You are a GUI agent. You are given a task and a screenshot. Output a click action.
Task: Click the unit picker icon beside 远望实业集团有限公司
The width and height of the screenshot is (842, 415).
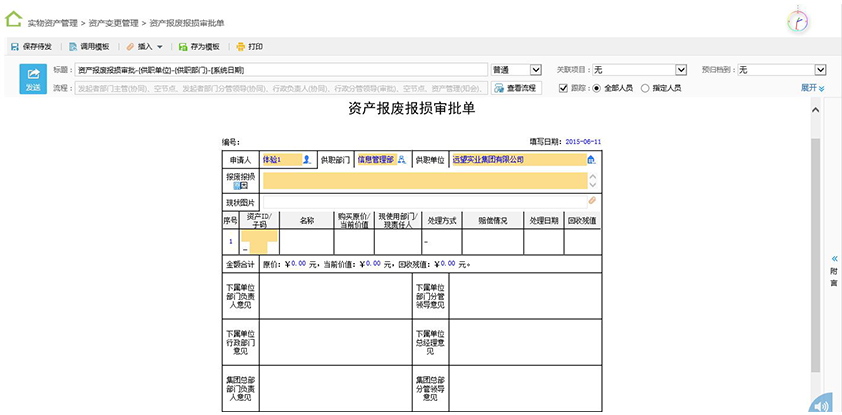click(591, 159)
